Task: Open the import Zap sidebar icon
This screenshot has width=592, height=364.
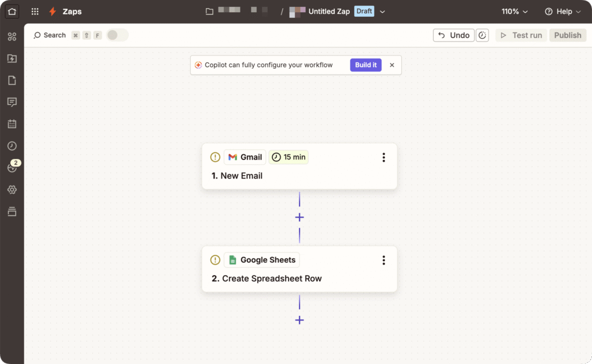Action: pos(12,58)
